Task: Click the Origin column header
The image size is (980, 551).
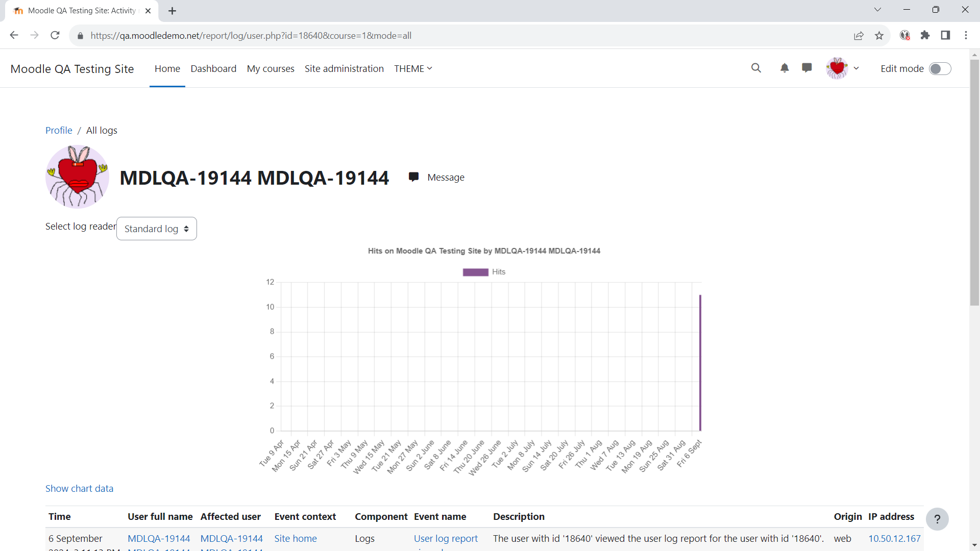Action: point(848,516)
